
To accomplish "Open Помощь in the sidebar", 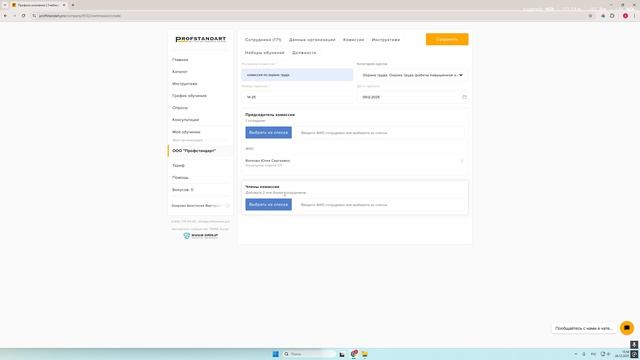I will (180, 178).
